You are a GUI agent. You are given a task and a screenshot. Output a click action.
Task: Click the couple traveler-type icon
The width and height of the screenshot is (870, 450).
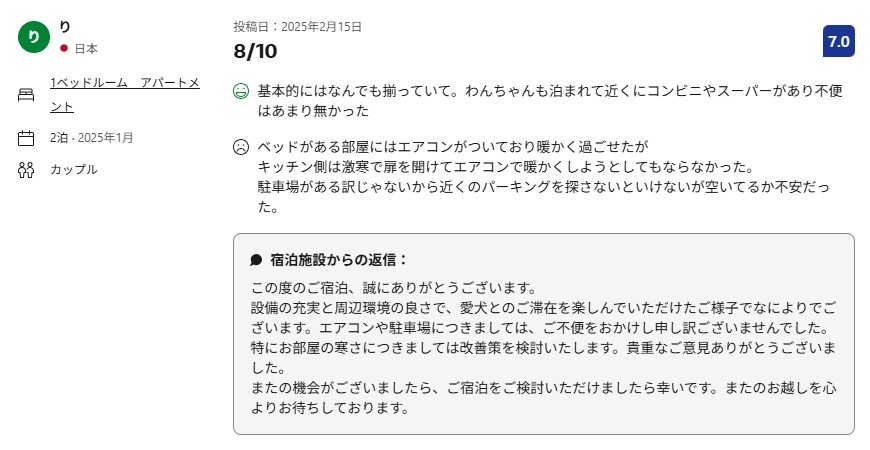[x=27, y=170]
